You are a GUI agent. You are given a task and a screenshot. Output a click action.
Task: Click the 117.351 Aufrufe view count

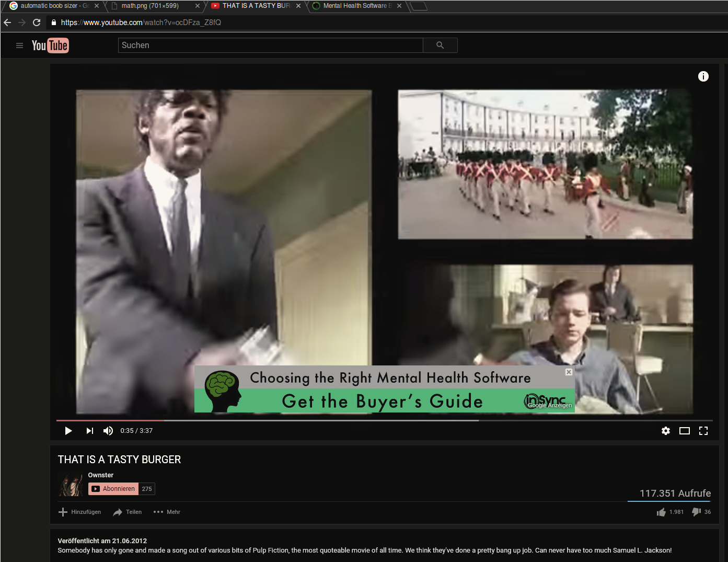[675, 493]
